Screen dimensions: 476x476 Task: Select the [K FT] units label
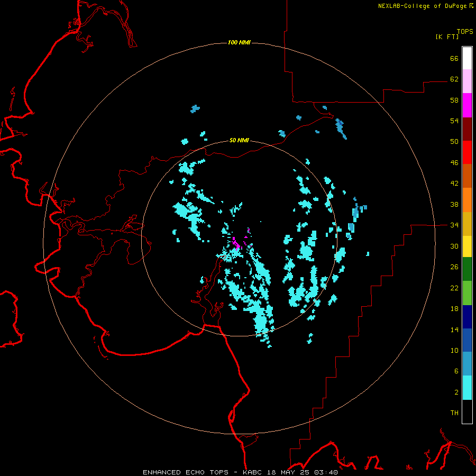pos(447,36)
